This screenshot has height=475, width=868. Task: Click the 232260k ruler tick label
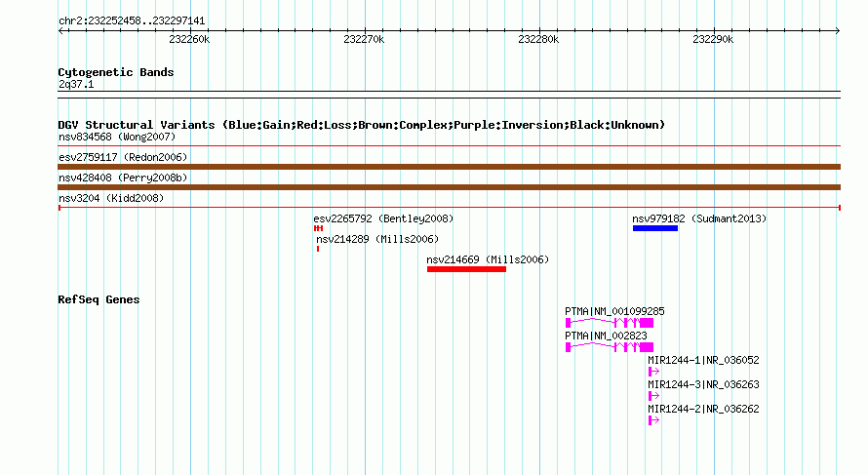189,39
